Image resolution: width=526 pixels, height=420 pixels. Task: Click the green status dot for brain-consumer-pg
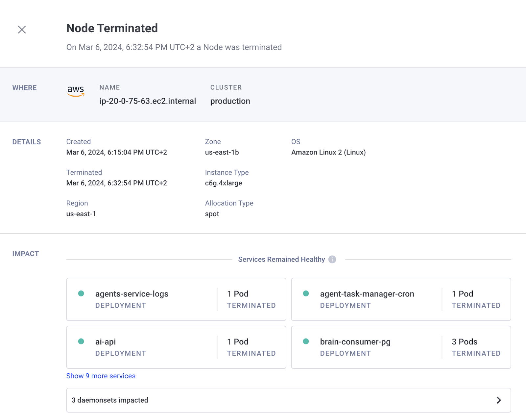point(306,341)
